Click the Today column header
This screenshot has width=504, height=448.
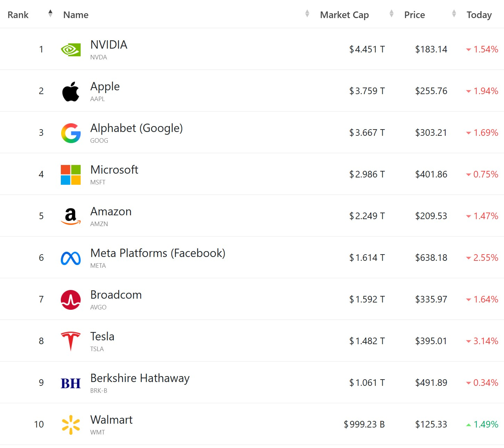(x=479, y=15)
